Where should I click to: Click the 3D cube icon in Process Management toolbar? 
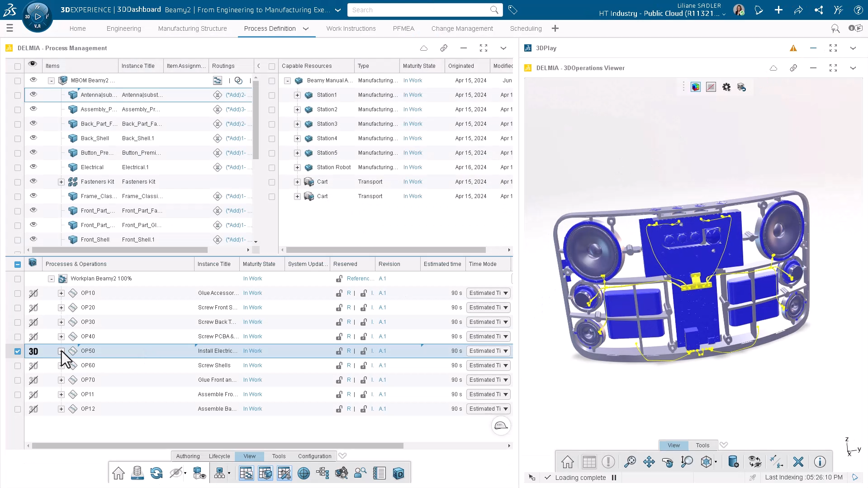(x=398, y=474)
